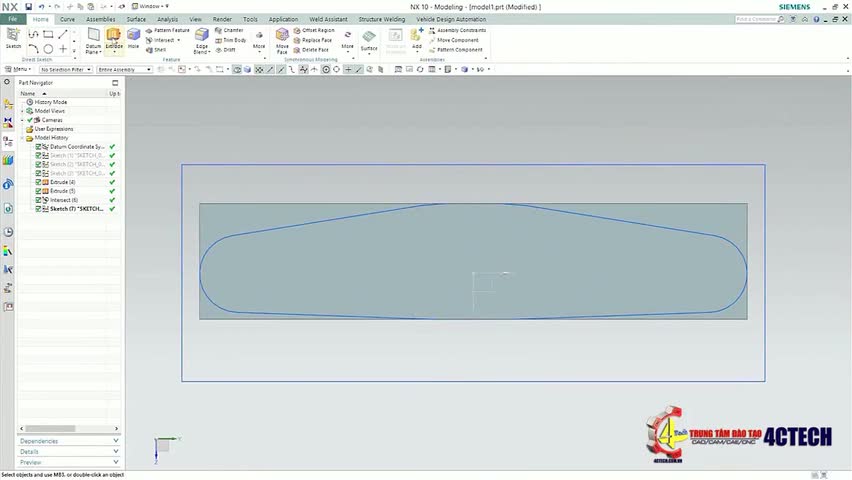Toggle checkbox of Sketch (2) feature

(x=39, y=164)
